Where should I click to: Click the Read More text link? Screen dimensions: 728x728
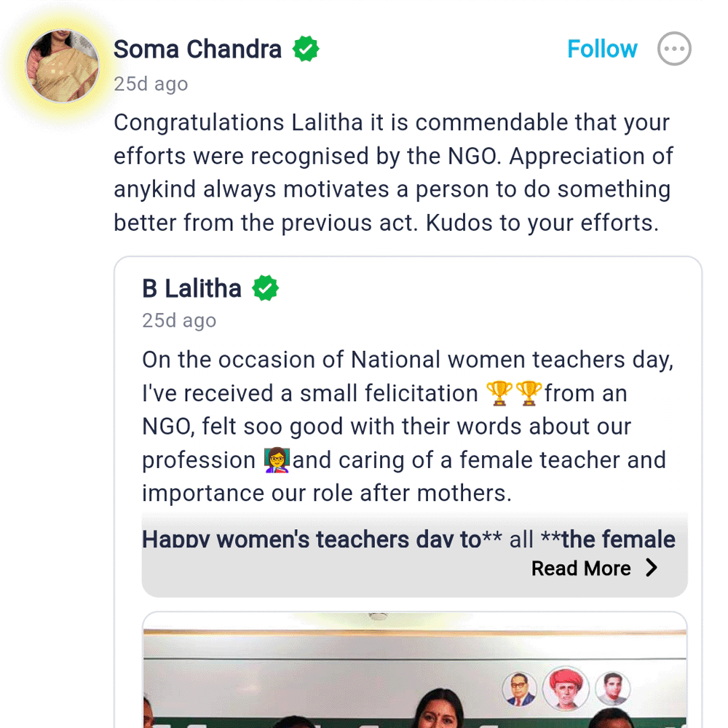(581, 568)
